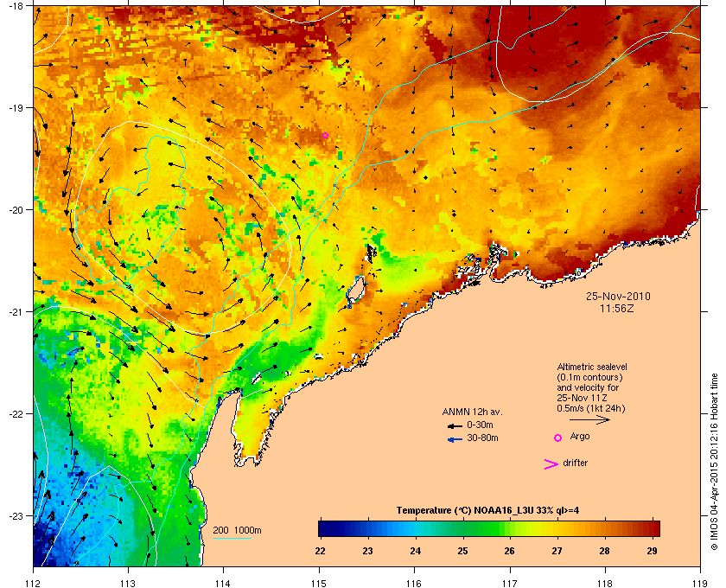Click the time label 11:56Z
Viewport: 726px width, 588px height.
point(617,308)
